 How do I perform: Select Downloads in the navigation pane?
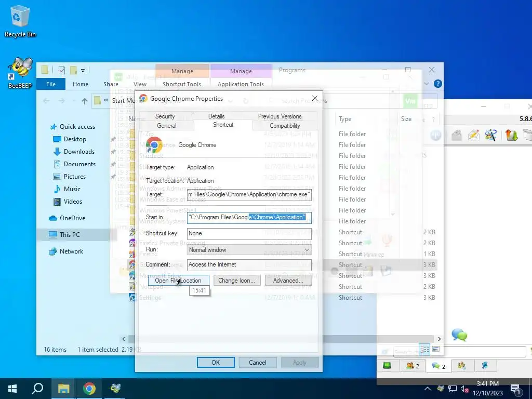(74, 152)
